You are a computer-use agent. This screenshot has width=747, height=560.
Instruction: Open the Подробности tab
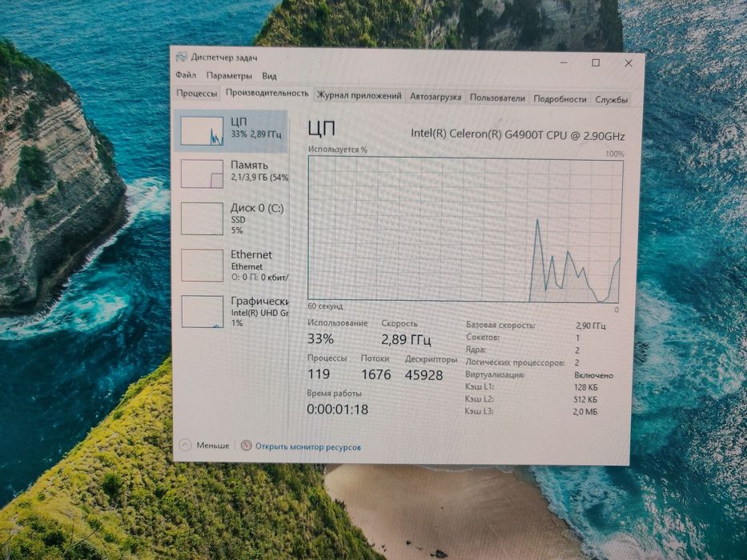(x=560, y=99)
